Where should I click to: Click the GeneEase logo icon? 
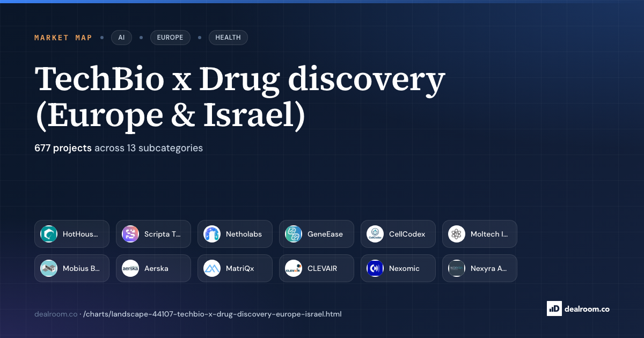(x=294, y=234)
